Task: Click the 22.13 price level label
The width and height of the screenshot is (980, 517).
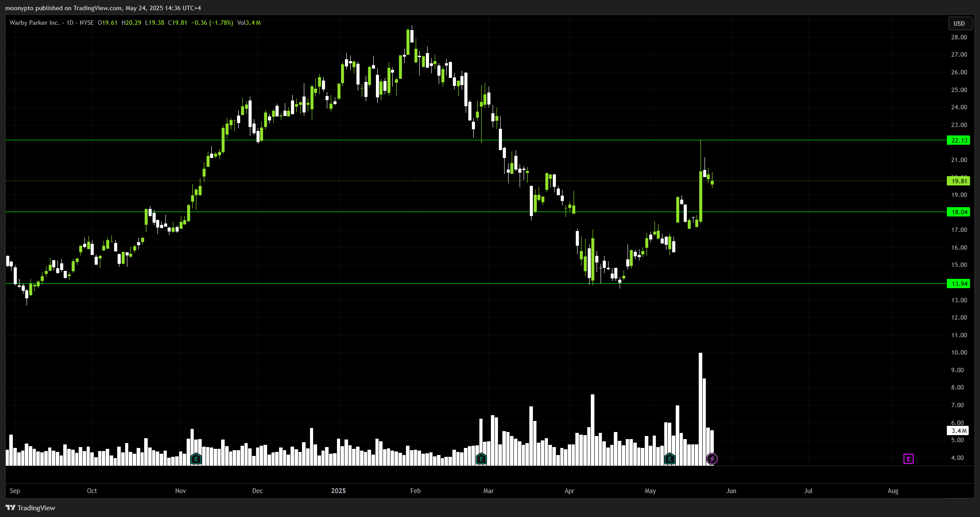Action: tap(958, 140)
